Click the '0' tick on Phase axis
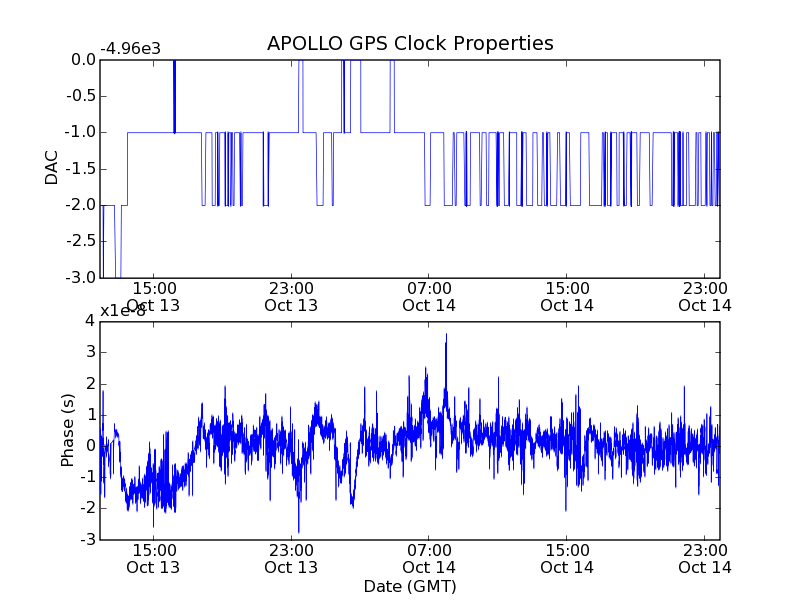 [x=90, y=446]
